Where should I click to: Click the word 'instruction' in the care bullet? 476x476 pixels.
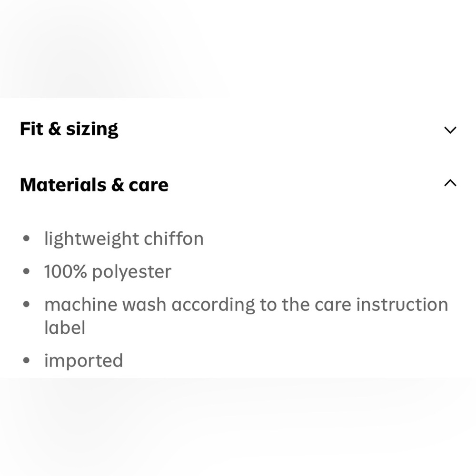[x=402, y=305]
